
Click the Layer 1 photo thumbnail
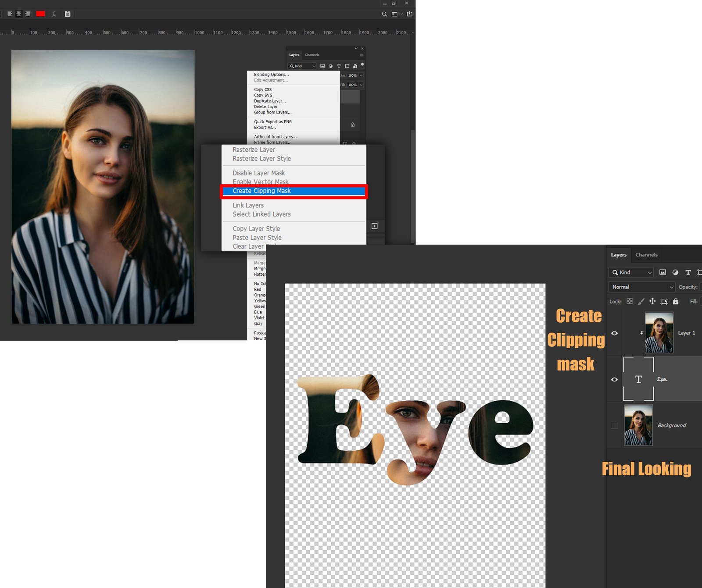[x=659, y=333]
